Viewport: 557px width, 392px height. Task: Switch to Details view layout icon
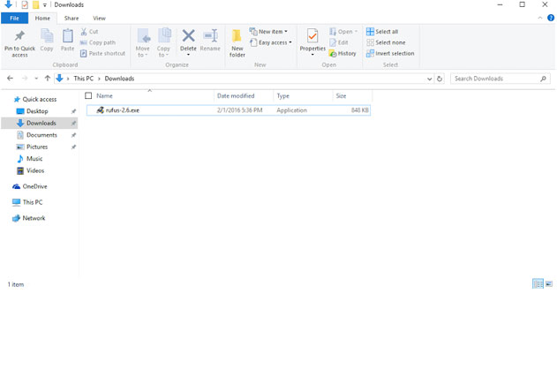tap(538, 283)
